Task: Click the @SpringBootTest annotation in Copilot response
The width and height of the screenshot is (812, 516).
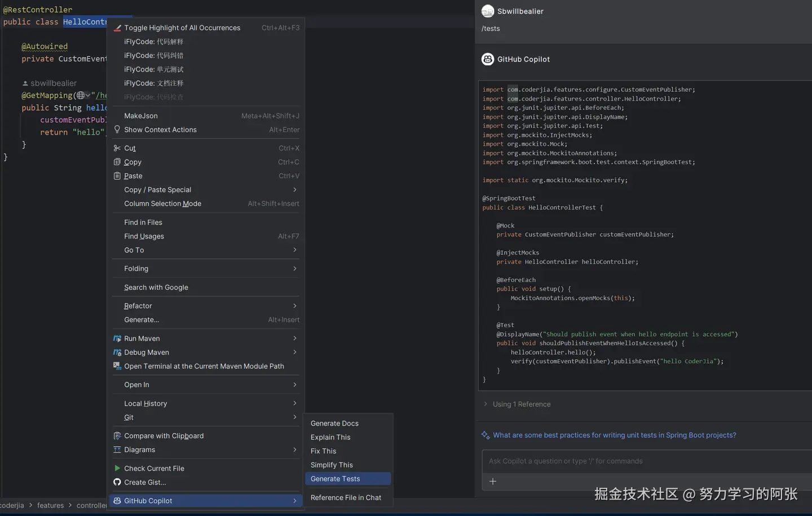Action: (509, 199)
